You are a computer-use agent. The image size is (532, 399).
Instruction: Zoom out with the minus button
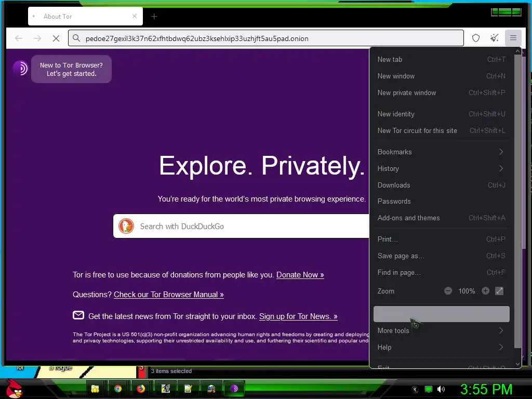pos(448,291)
